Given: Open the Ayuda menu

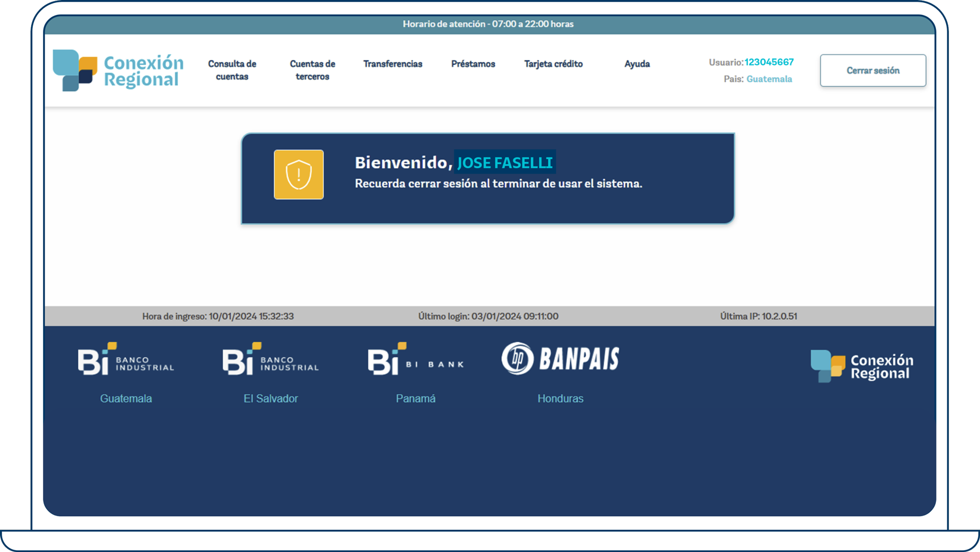Looking at the screenshot, I should pos(637,64).
